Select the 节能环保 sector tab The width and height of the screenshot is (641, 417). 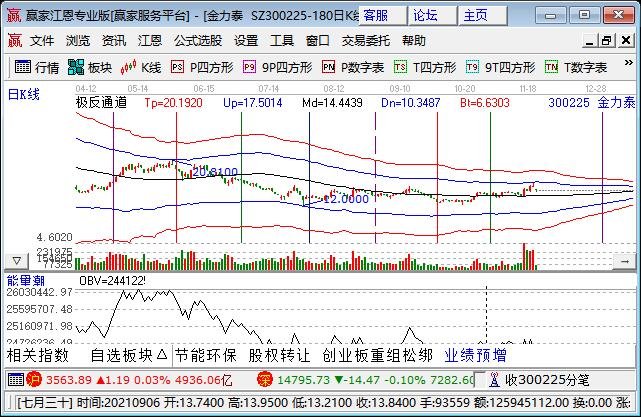[206, 355]
